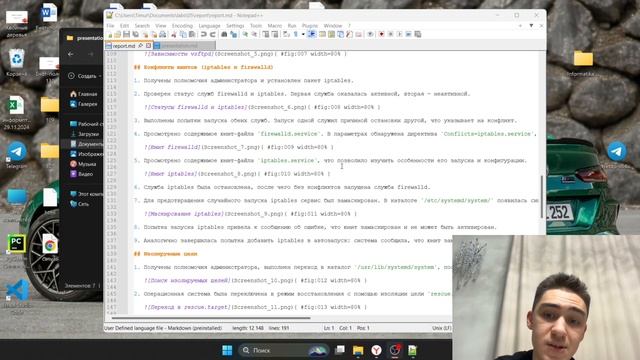Click the Unix (LF) status bar entry
640x360 pixels.
click(x=441, y=328)
